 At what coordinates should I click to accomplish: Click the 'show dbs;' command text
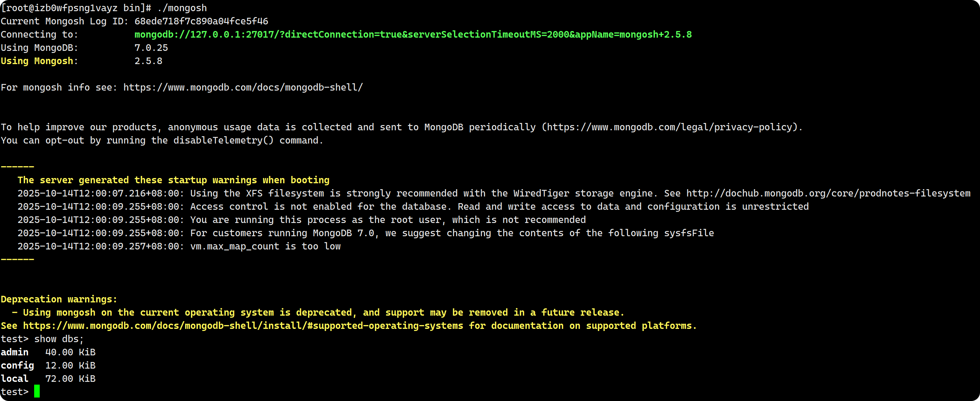(x=59, y=339)
